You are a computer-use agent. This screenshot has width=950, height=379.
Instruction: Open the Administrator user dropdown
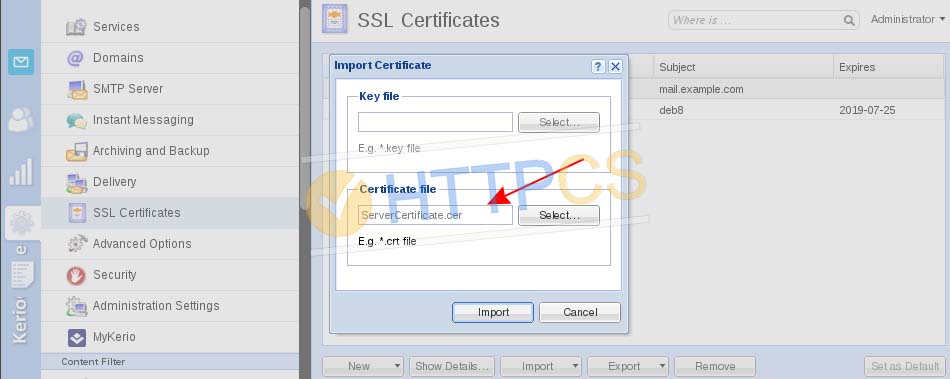[x=908, y=19]
